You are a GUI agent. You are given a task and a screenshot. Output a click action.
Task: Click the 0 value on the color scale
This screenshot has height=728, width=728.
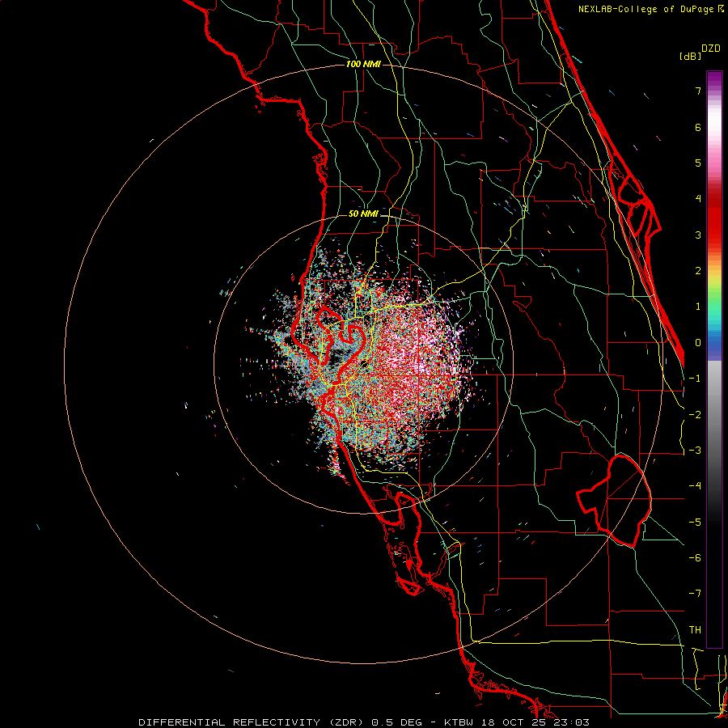pyautogui.click(x=698, y=343)
